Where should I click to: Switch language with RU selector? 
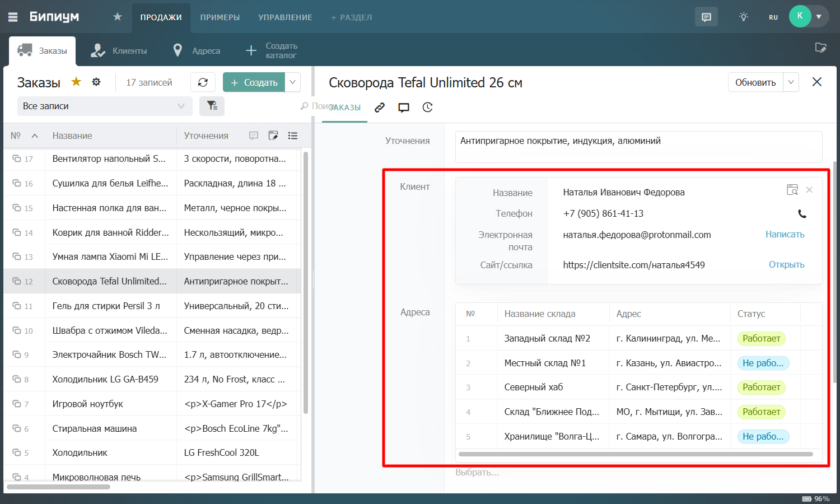pyautogui.click(x=773, y=17)
